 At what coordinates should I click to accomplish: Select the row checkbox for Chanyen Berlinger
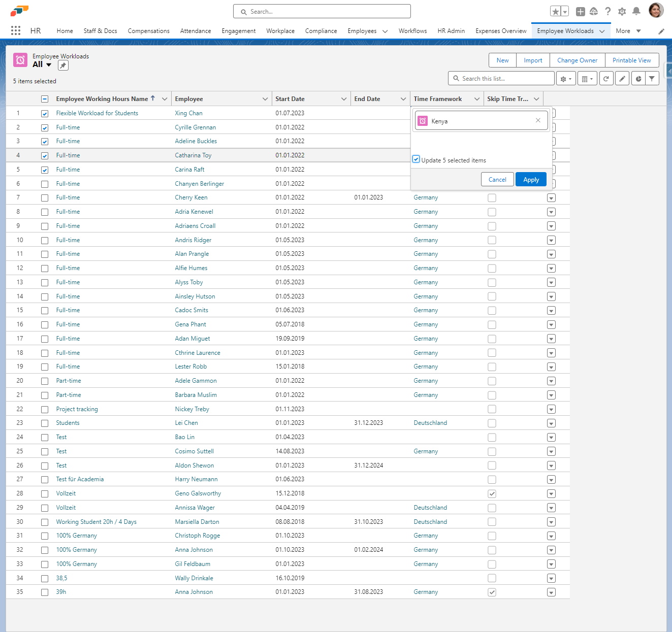pos(45,184)
